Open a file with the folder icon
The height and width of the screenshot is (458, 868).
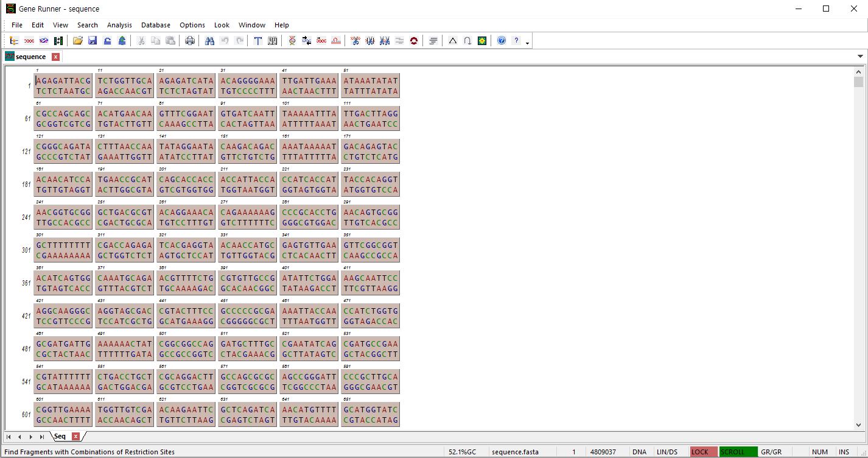78,41
